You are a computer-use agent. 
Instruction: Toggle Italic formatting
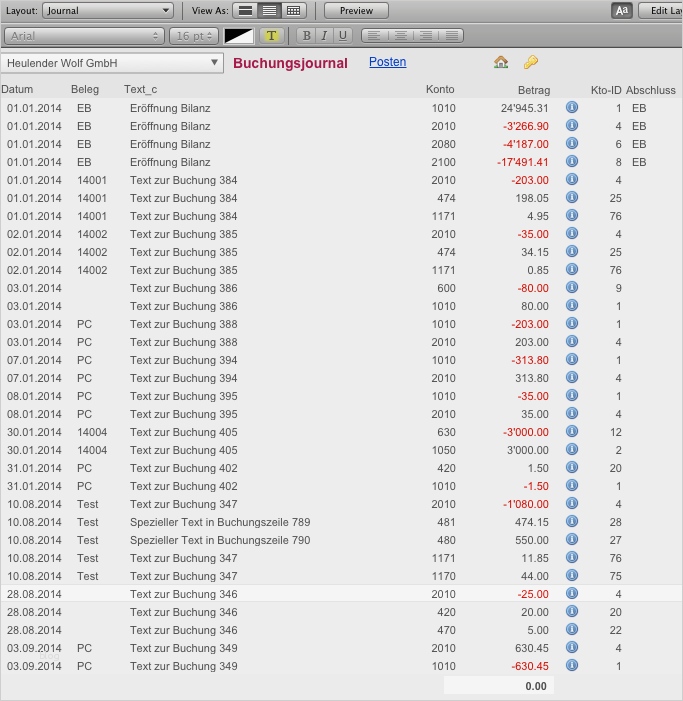click(325, 36)
